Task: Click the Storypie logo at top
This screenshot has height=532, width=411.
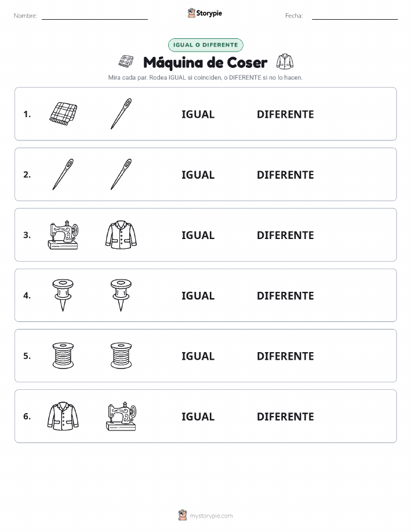Action: tap(205, 13)
